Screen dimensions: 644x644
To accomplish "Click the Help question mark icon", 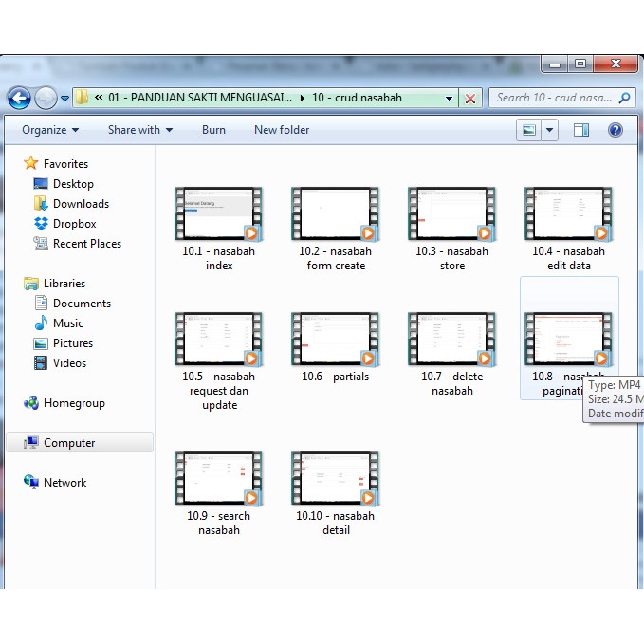I will [x=615, y=130].
